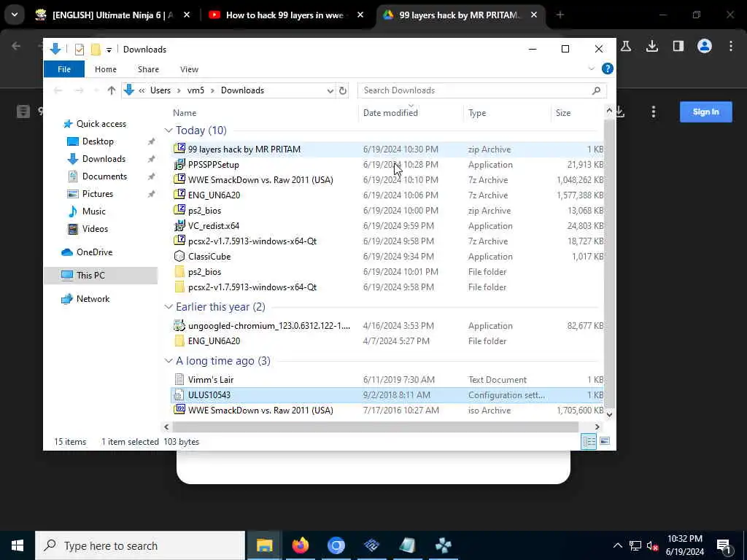Open Chrome downloads tray icon
Viewport: 747px width, 560px height.
(651, 46)
